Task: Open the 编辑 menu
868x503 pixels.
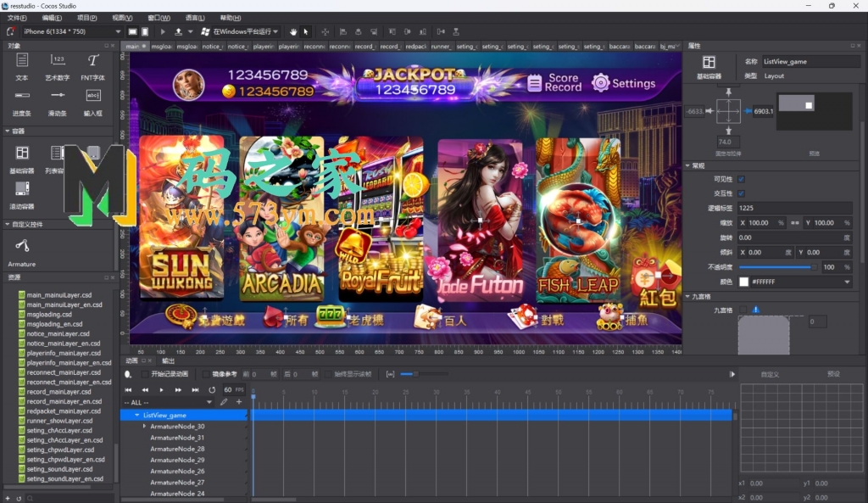Action: (52, 18)
